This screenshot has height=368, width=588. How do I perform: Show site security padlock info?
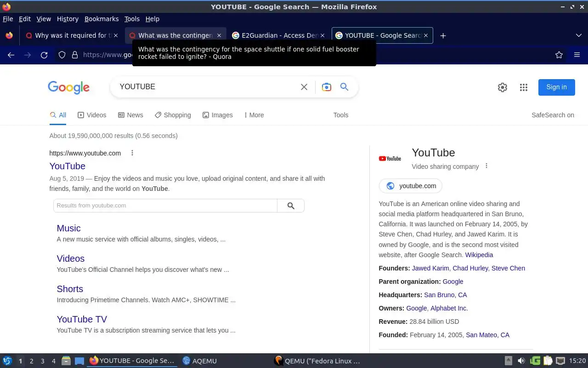pyautogui.click(x=74, y=55)
